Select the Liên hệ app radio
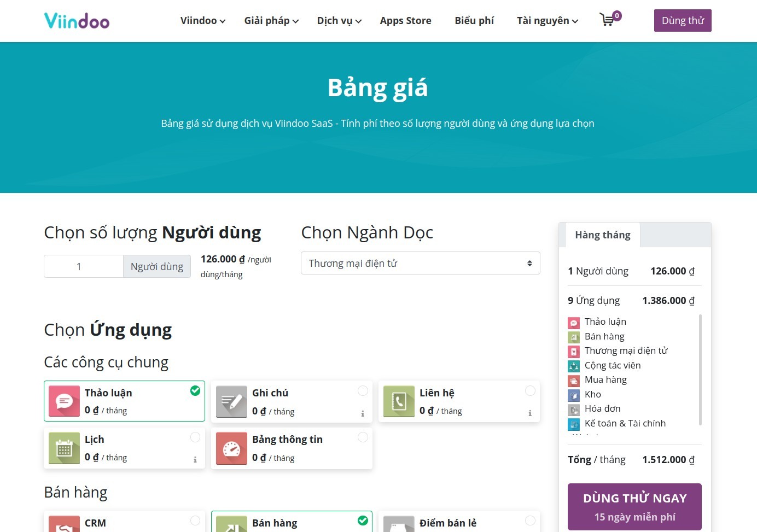 point(530,390)
